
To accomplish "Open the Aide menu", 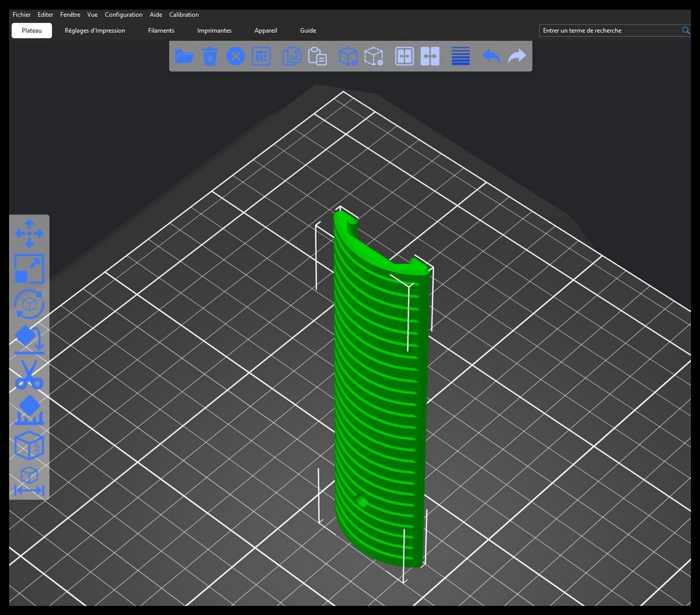I will coord(156,15).
